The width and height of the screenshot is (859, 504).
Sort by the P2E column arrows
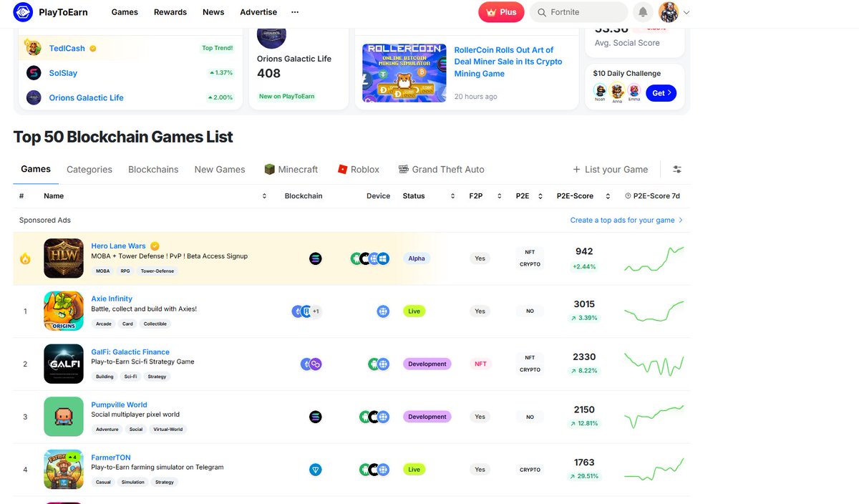pyautogui.click(x=542, y=195)
